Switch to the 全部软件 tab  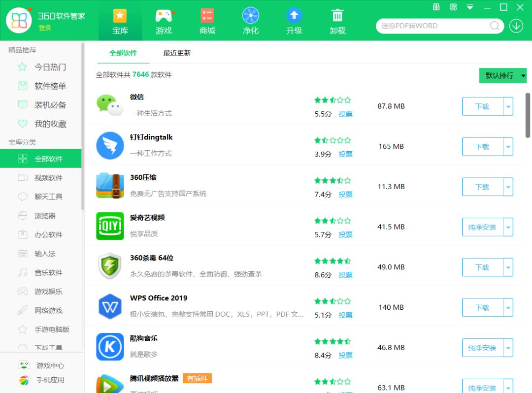click(x=123, y=53)
